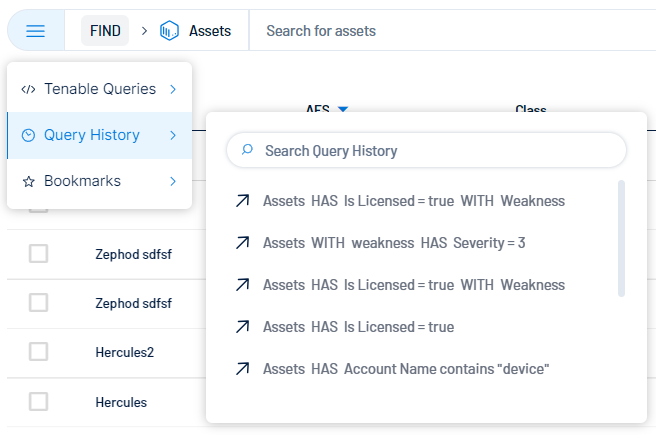The image size is (656, 435).
Task: Expand the Bookmarks submenu chevron
Action: [x=173, y=182]
